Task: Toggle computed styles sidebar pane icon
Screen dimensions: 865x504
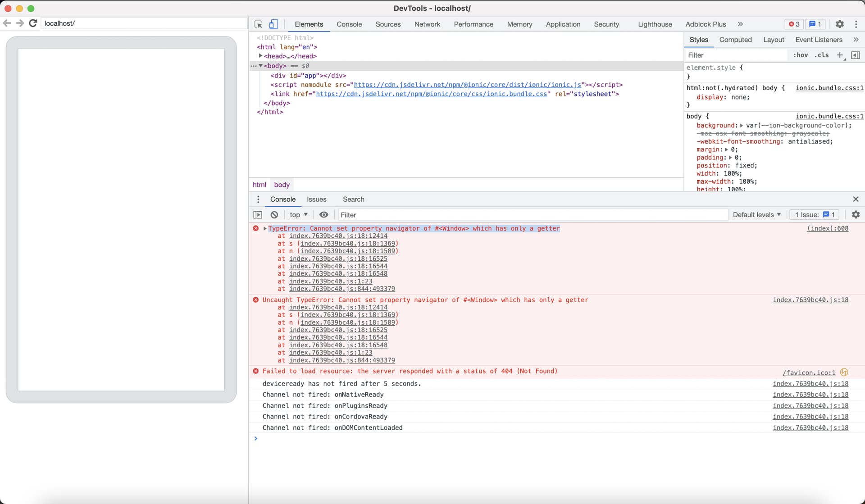Action: (x=856, y=55)
